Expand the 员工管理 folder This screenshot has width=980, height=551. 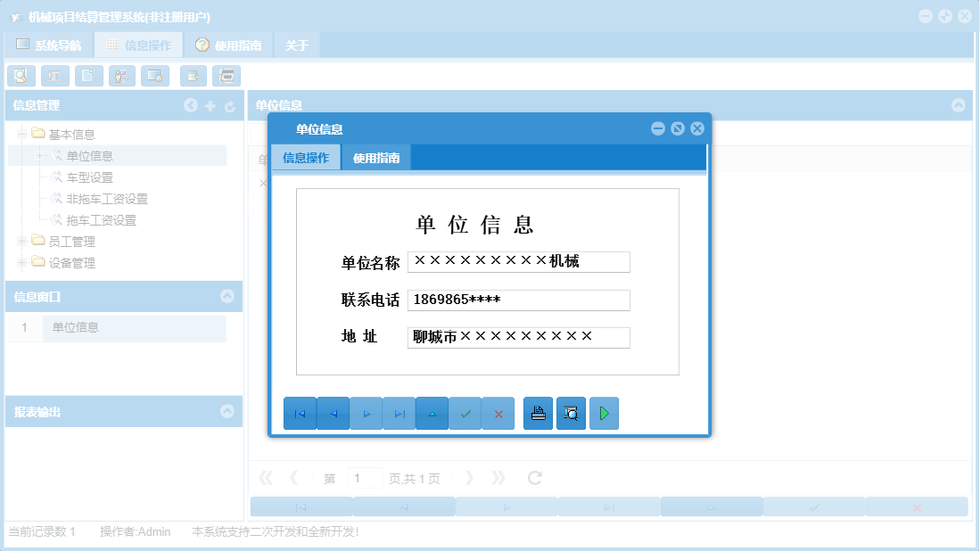coord(21,241)
